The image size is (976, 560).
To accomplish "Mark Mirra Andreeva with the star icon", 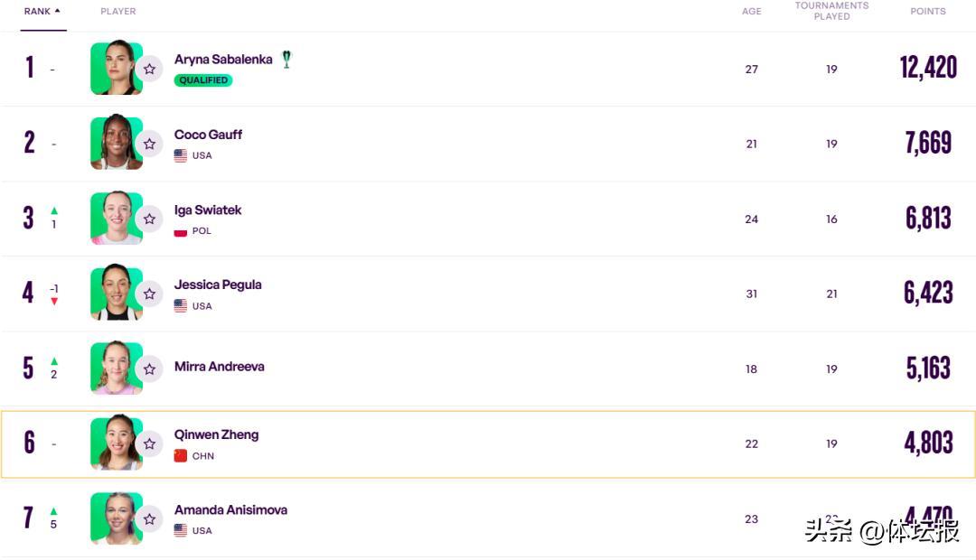I will (x=149, y=369).
